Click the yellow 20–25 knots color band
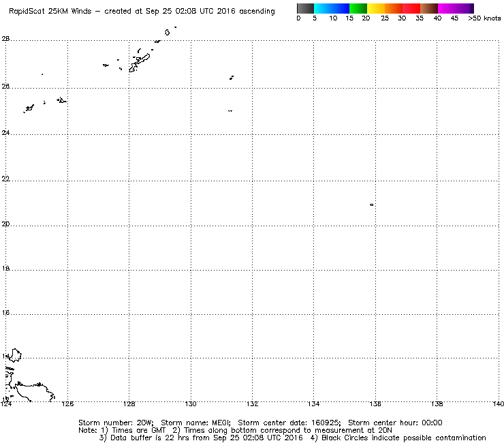Screen dimensions: 504x443 click(x=376, y=8)
